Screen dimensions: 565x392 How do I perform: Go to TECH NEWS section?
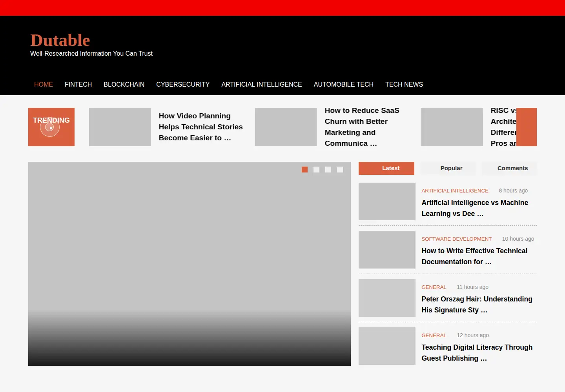pos(404,84)
